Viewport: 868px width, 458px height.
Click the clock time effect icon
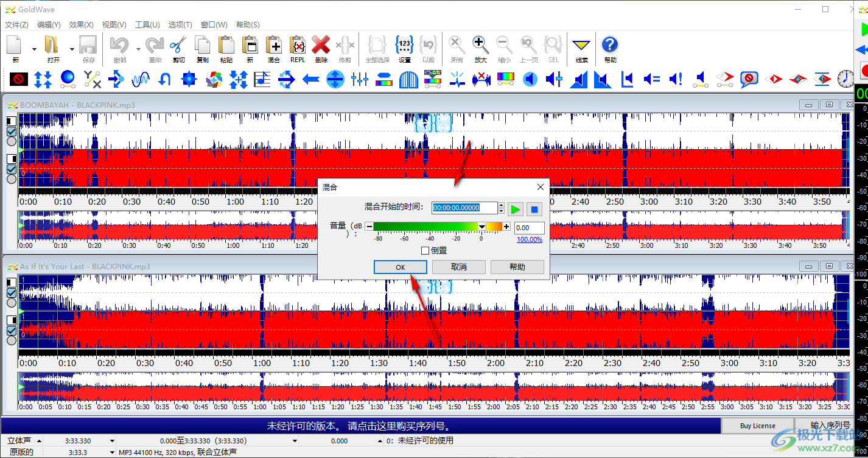(845, 79)
